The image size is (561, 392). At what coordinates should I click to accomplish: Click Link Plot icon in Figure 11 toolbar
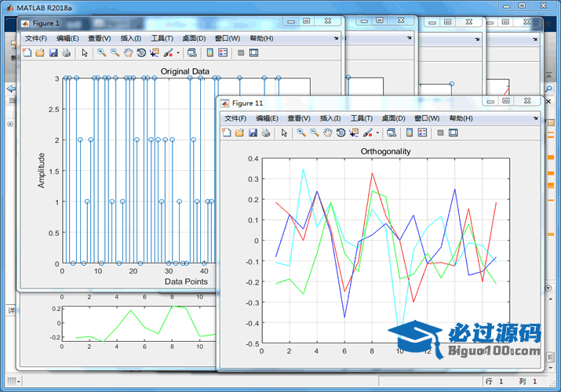(x=392, y=133)
